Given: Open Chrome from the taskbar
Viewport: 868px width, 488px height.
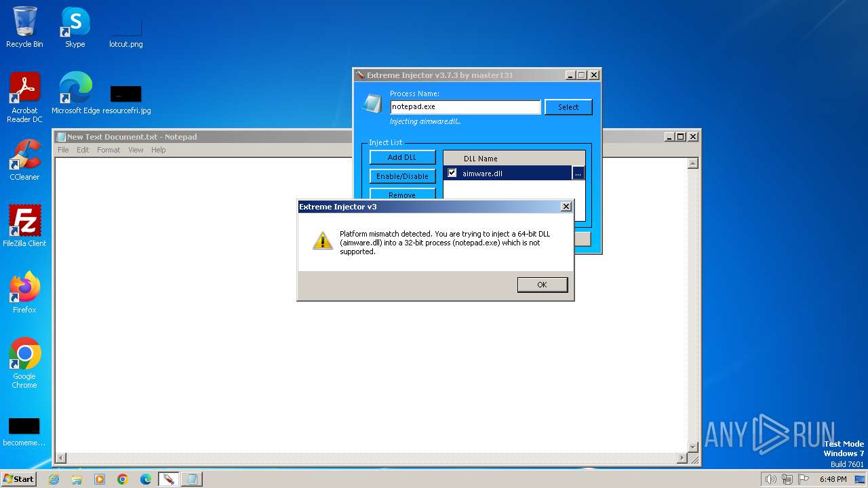Looking at the screenshot, I should [123, 479].
